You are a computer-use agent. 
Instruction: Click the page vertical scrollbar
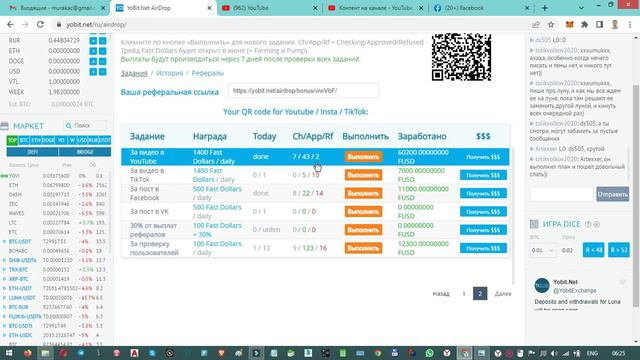636,196
